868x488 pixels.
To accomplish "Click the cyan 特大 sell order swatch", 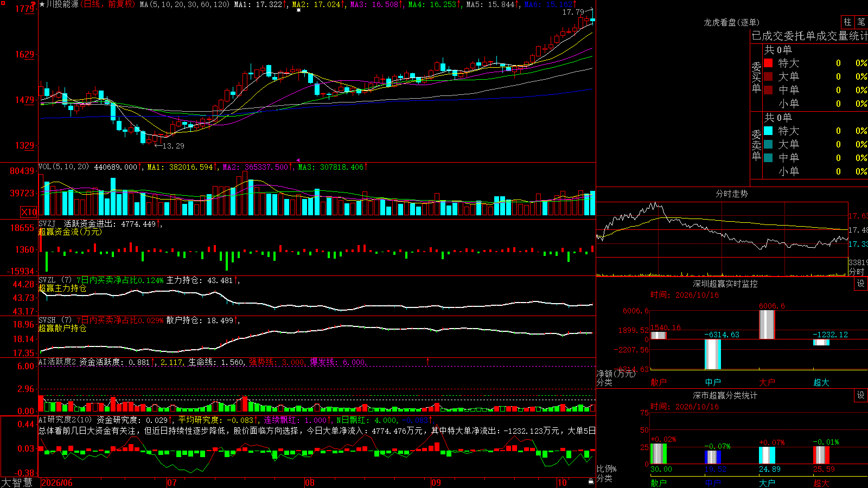I will pos(768,131).
